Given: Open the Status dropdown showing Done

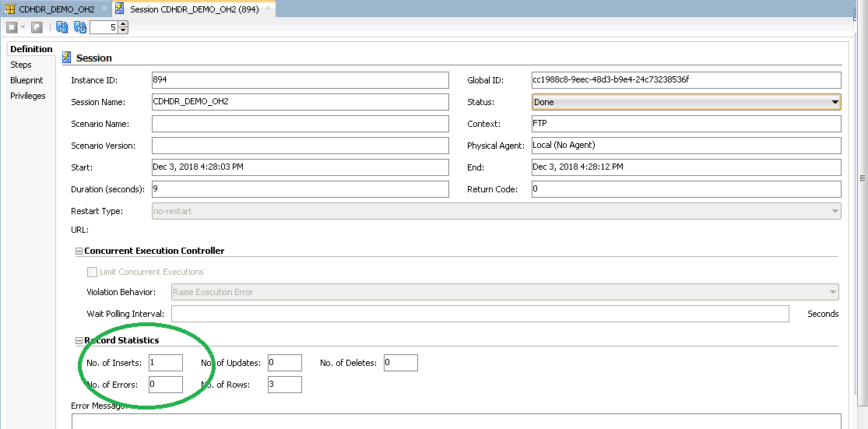Looking at the screenshot, I should 687,102.
